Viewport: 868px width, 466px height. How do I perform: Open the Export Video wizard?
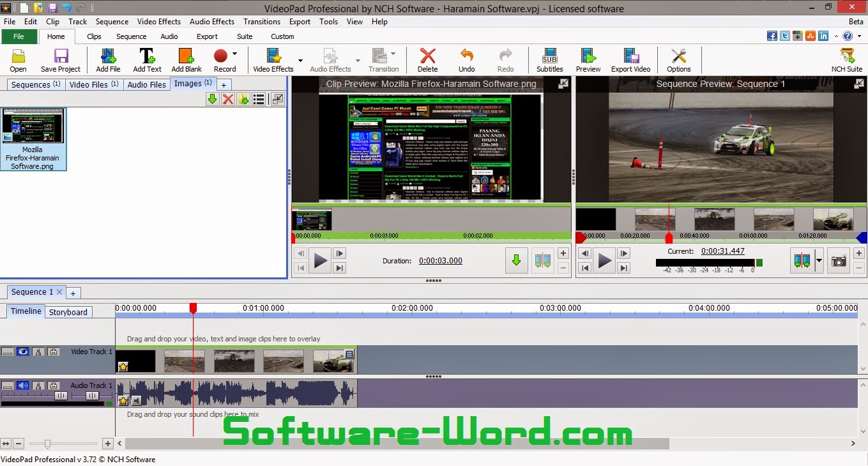point(630,61)
